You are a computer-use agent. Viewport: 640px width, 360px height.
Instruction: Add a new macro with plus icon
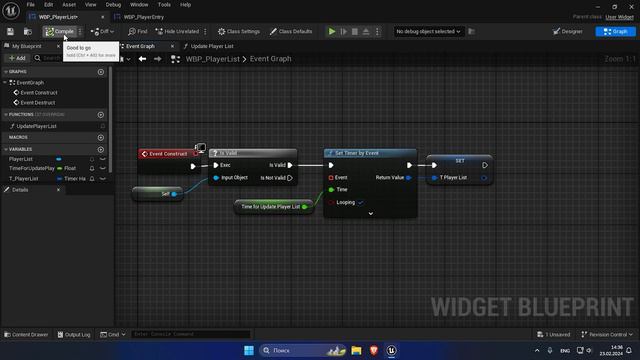[101, 138]
